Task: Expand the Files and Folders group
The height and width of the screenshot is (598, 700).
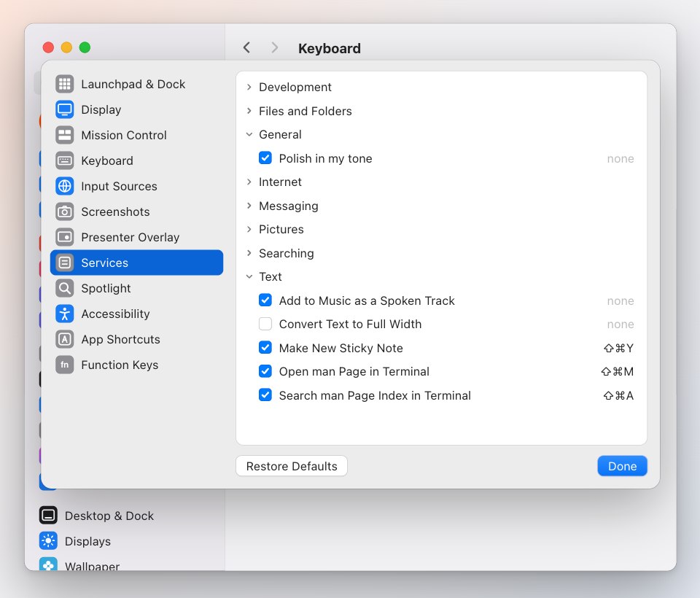Action: [x=249, y=111]
